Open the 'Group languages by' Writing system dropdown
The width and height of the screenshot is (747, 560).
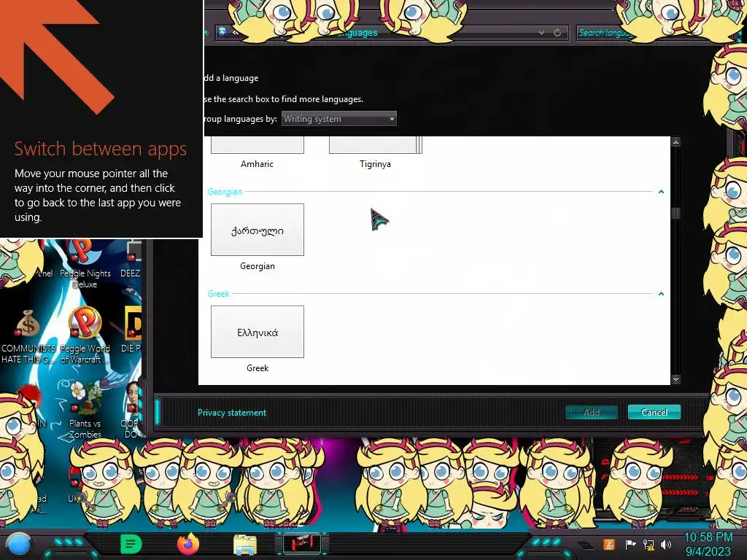pos(338,119)
